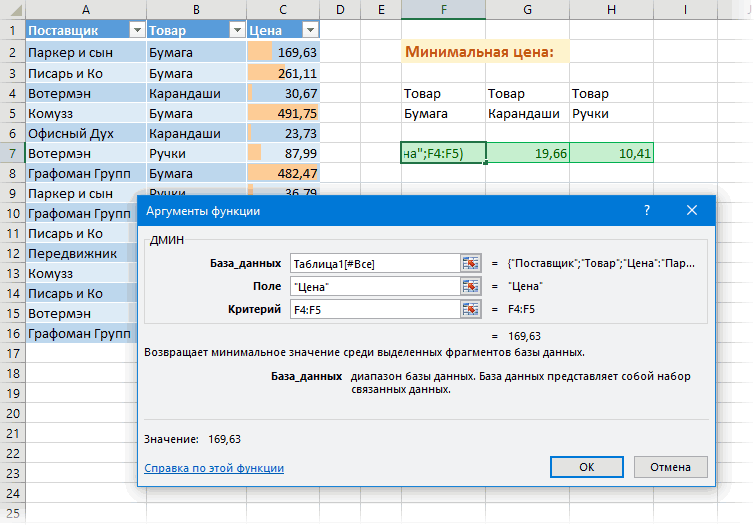Screen dimensions: 756x526
Task: Open the Поставщик column filter dropdown
Action: point(137,30)
